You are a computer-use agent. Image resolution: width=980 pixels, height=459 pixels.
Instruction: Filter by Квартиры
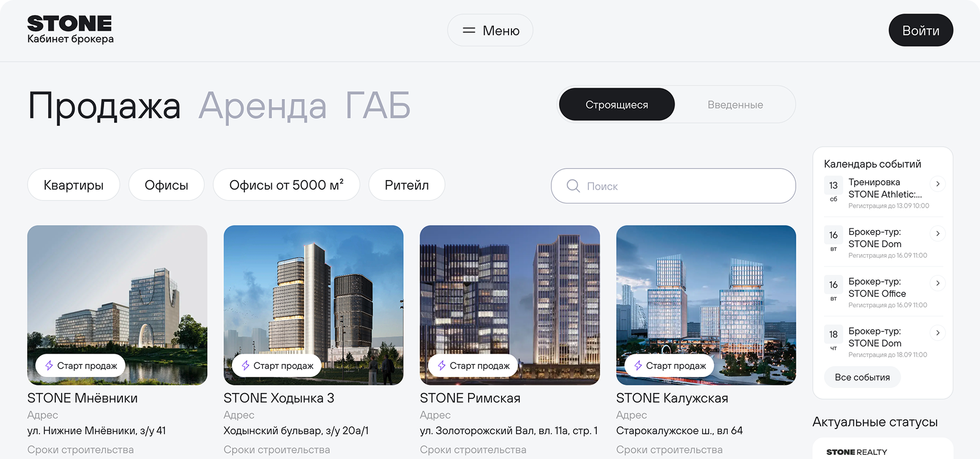point(74,185)
